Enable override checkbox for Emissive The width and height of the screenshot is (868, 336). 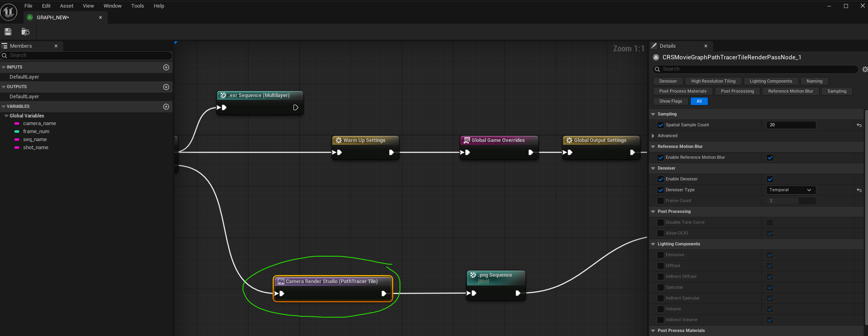pyautogui.click(x=661, y=255)
